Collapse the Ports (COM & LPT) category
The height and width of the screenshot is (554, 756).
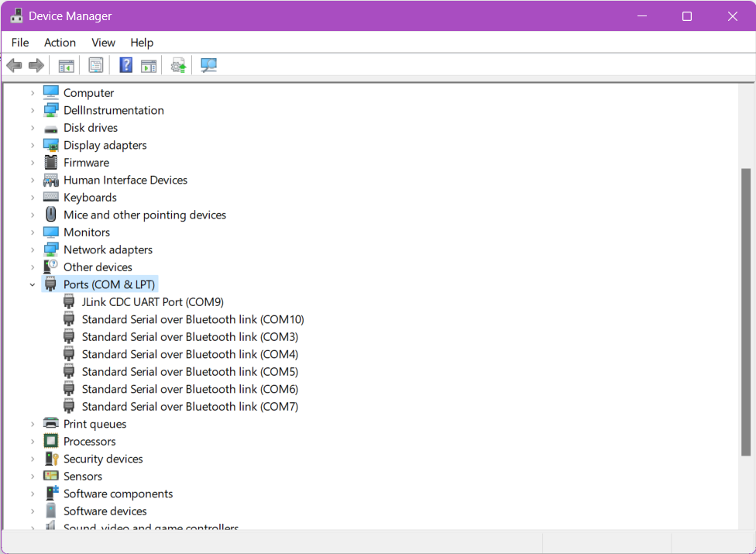click(32, 284)
